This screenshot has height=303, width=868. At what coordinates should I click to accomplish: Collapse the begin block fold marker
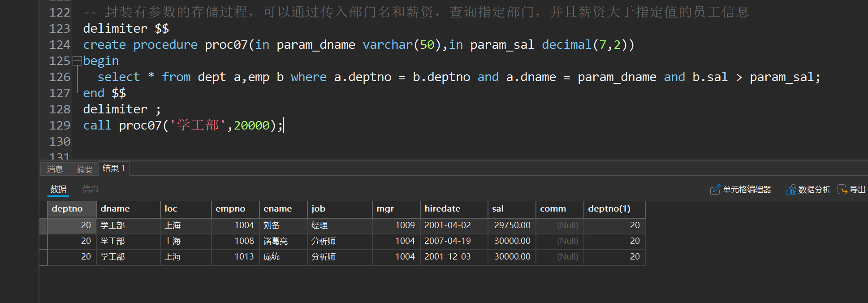click(x=77, y=60)
